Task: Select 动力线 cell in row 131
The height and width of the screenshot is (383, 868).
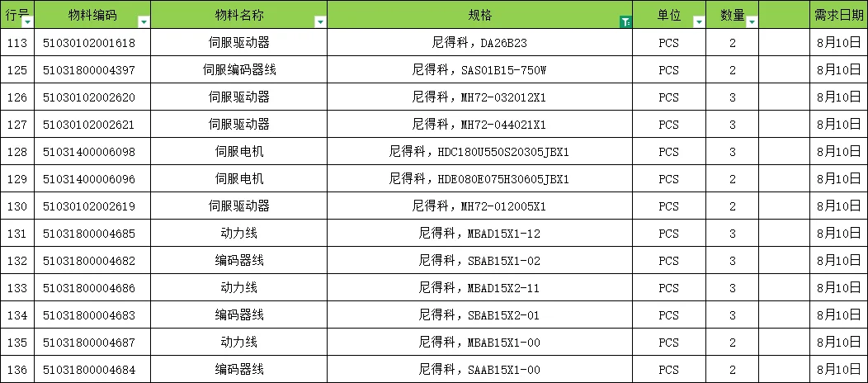Action: coord(238,233)
